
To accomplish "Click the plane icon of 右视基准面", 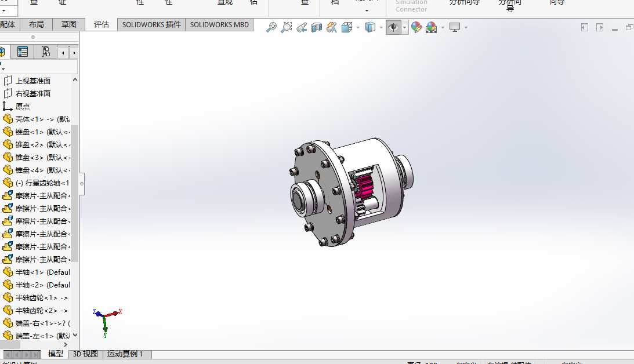I will (8, 94).
